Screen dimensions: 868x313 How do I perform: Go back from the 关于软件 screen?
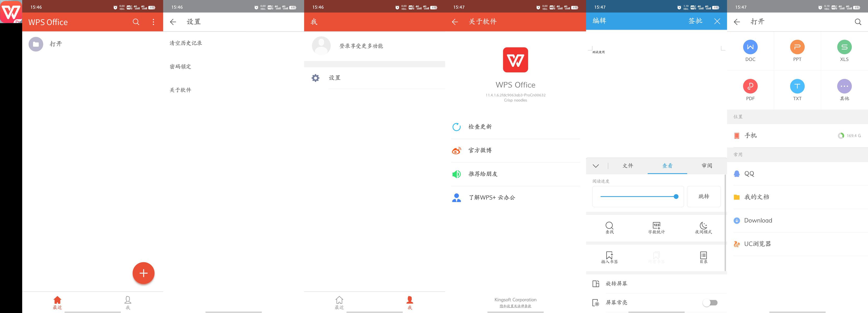pos(455,22)
